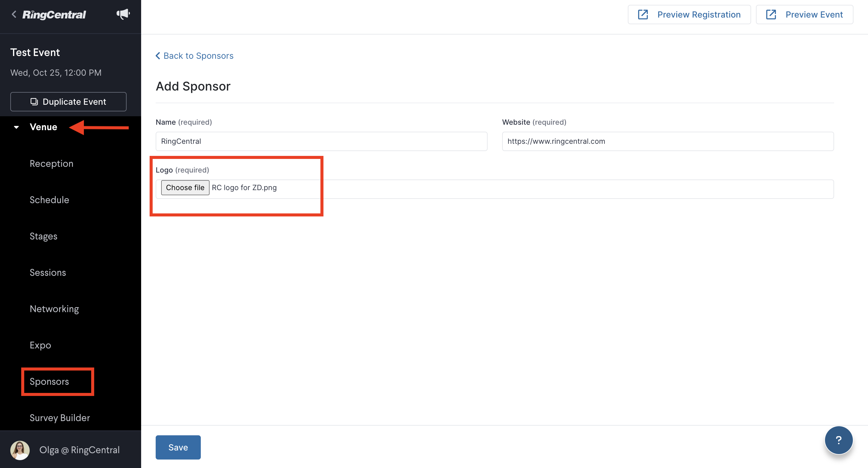Click the back chevron beside RingCentral logo
The height and width of the screenshot is (468, 868).
coord(14,15)
